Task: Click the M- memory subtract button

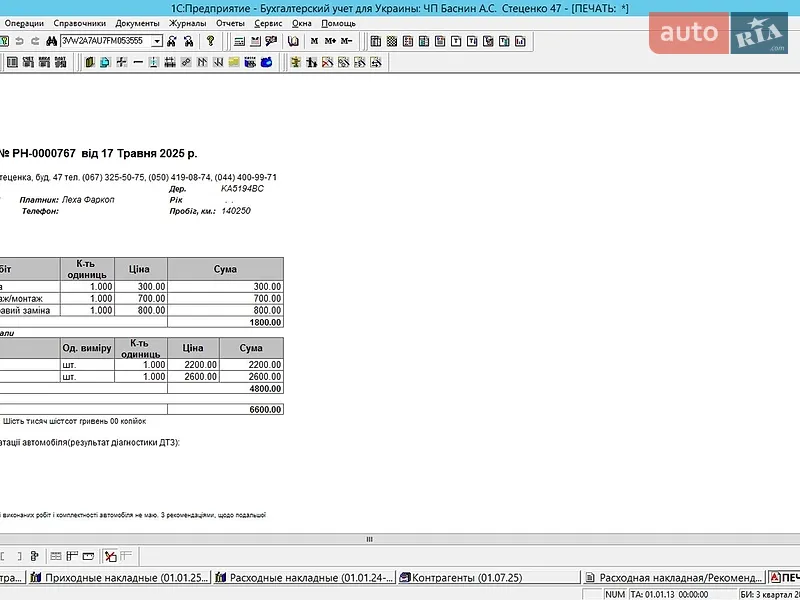Action: coord(346,41)
